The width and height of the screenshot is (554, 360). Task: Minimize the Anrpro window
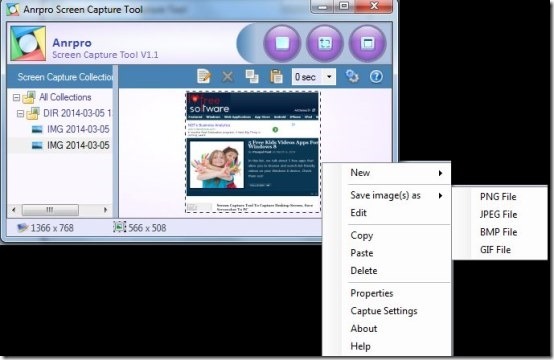322,6
